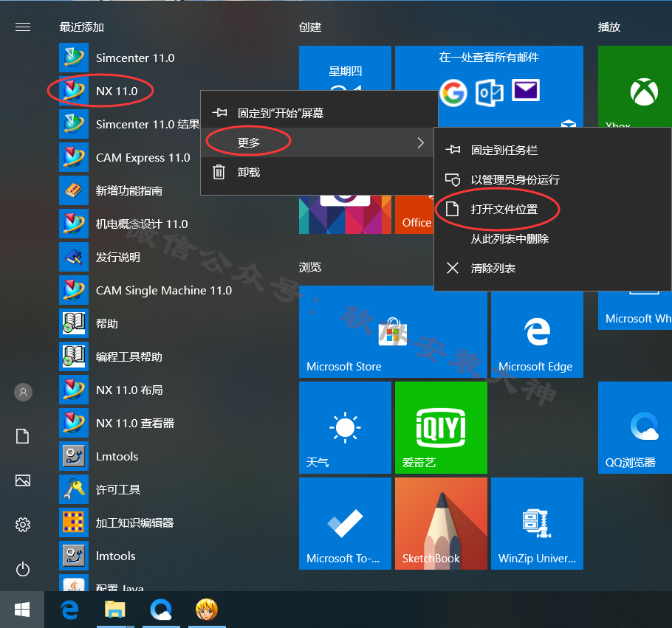This screenshot has height=628, width=672.
Task: Open the 许可工具 keys icon
Action: click(74, 489)
